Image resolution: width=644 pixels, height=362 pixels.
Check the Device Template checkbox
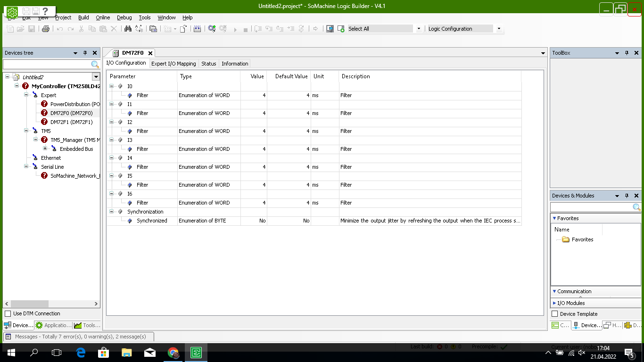(x=554, y=314)
